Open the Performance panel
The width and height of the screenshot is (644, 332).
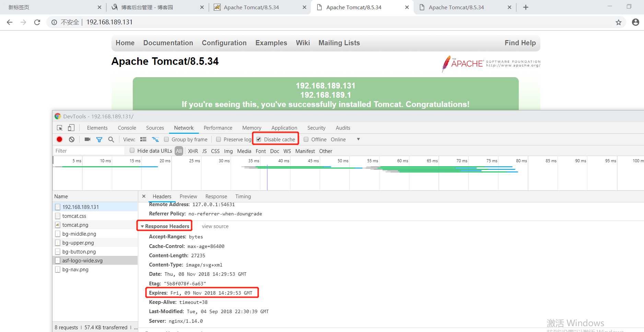(218, 128)
